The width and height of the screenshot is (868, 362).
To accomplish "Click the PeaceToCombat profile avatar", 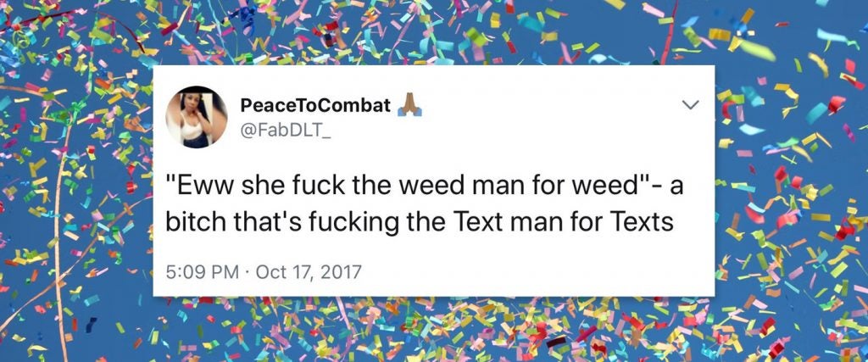I will [x=197, y=117].
